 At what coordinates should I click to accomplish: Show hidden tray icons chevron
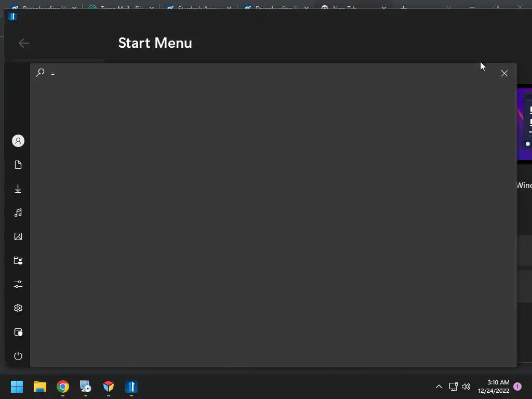point(438,387)
